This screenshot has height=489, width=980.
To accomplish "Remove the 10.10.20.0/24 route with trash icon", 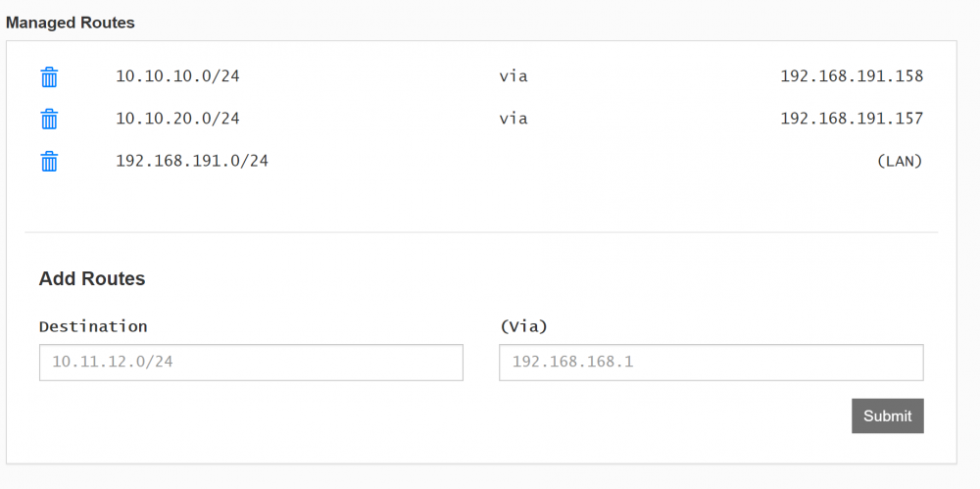I will (x=49, y=119).
